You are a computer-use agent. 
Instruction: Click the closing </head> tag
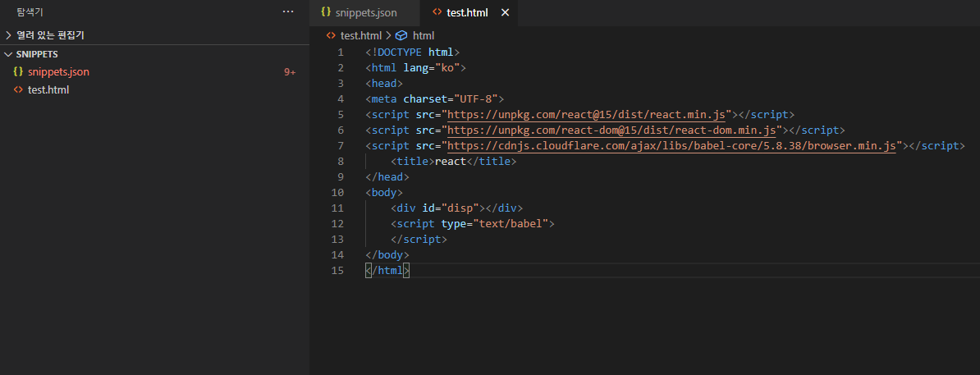(x=387, y=177)
